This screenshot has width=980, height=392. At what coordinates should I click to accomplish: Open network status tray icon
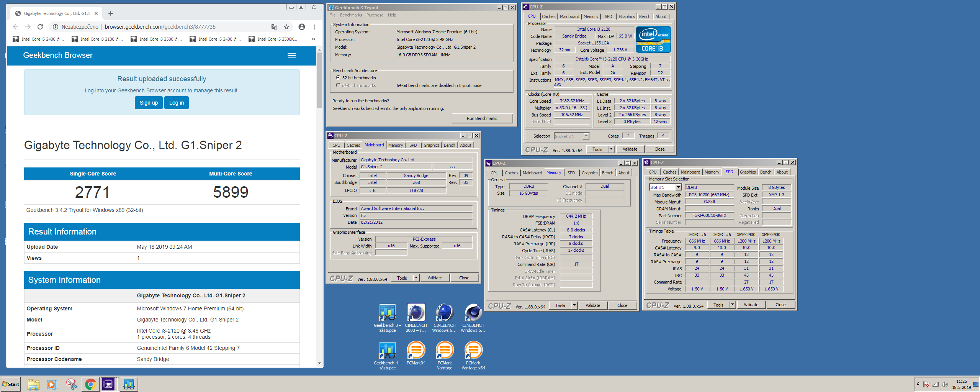coord(936,384)
